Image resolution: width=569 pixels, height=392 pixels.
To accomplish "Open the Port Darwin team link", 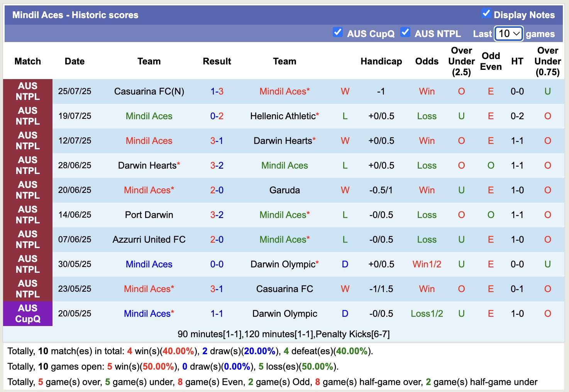I will point(149,215).
